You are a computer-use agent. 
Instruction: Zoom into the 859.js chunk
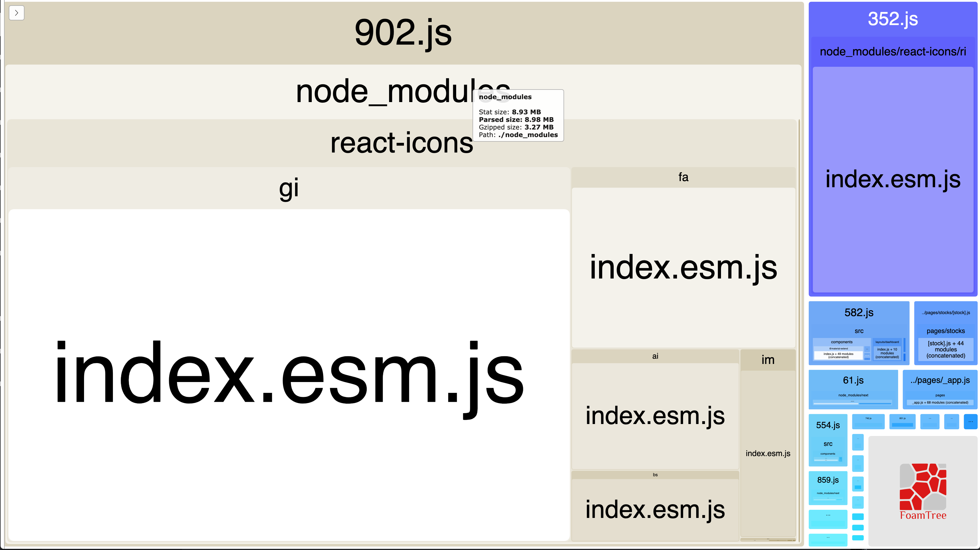click(x=828, y=480)
